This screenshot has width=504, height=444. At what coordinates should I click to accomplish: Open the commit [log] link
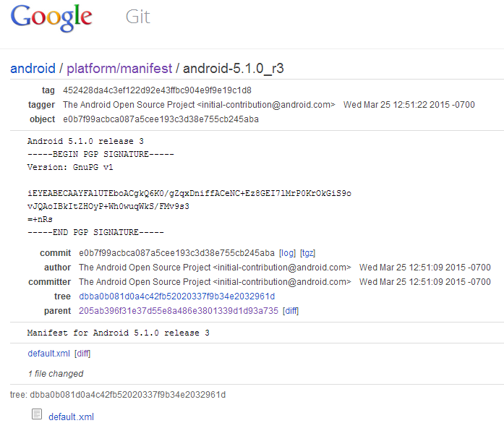287,253
